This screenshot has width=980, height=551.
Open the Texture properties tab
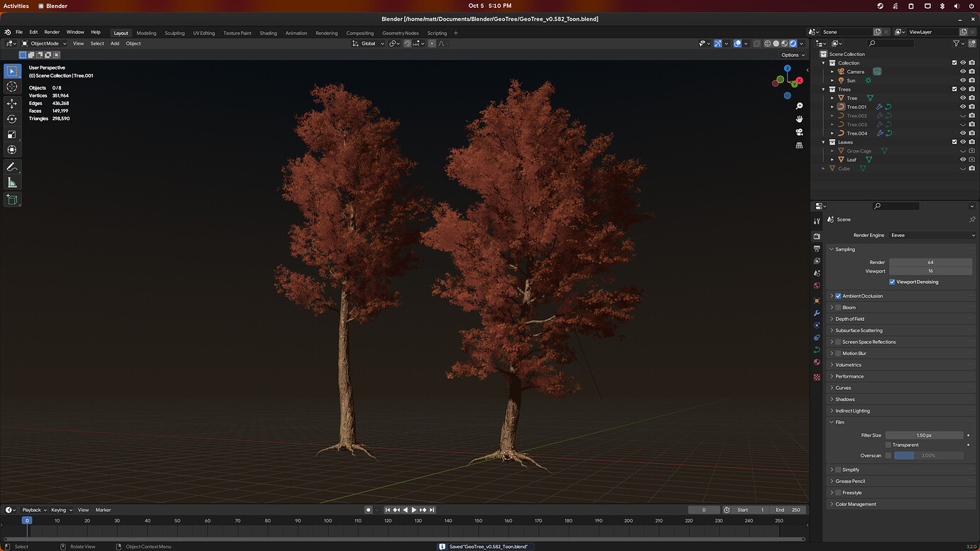[817, 377]
